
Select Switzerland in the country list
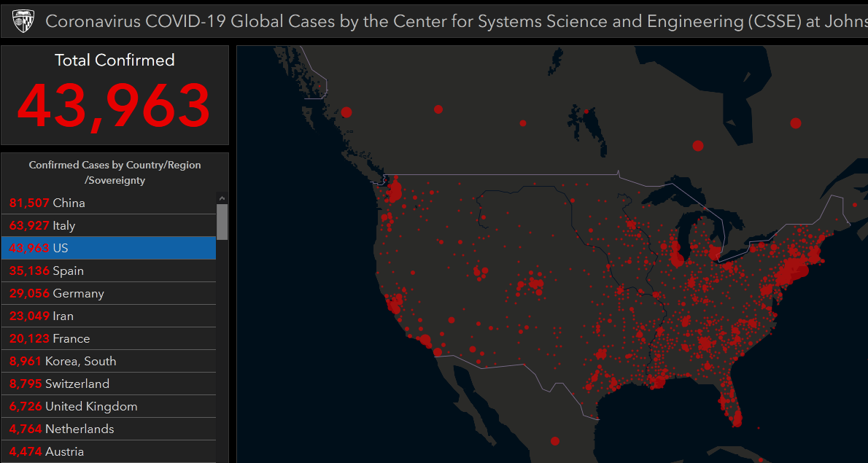[x=109, y=384]
